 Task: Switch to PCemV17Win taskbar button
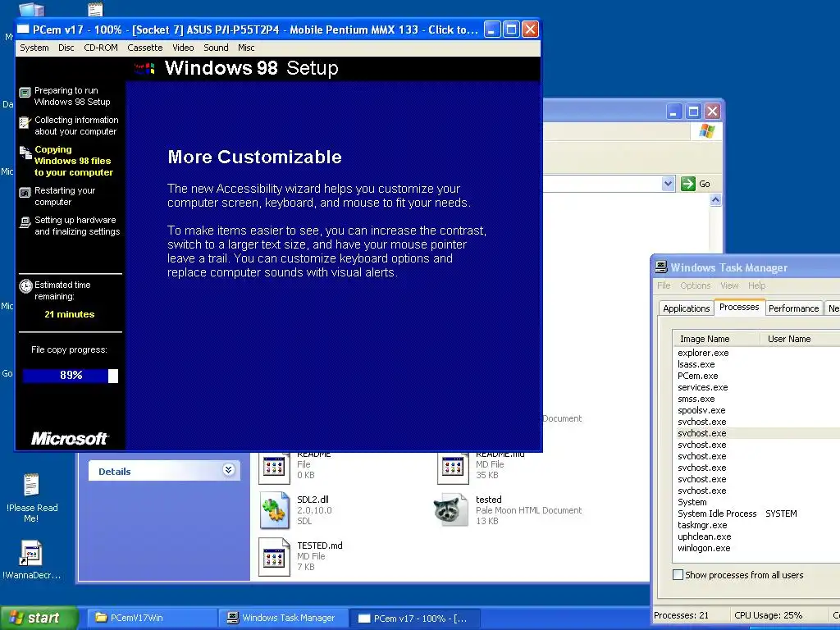point(151,618)
